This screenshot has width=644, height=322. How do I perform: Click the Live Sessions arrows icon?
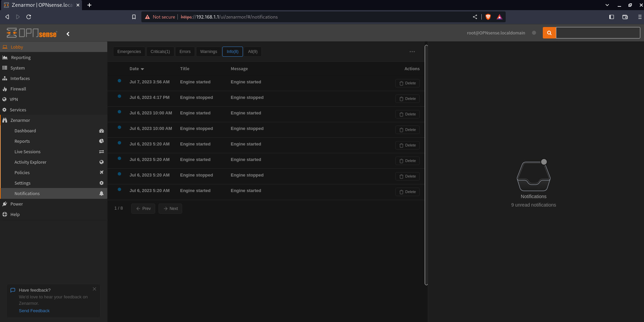coord(102,152)
